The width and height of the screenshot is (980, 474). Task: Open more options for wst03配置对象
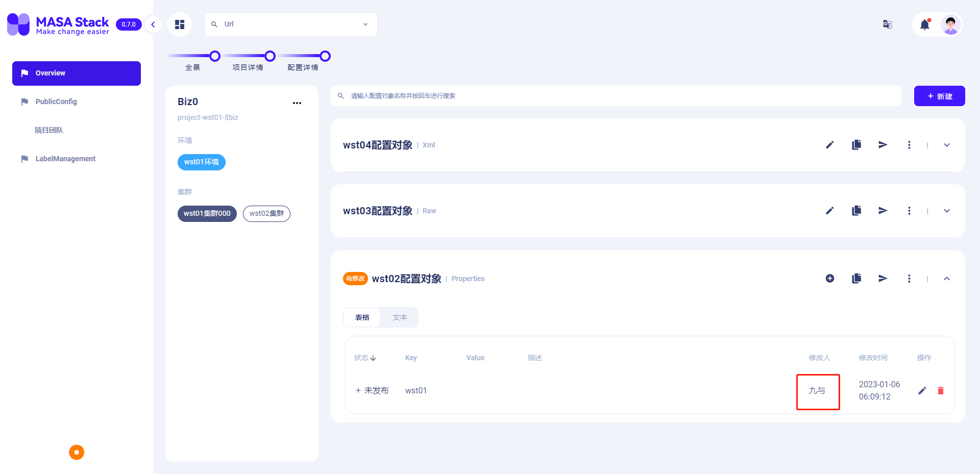pos(909,211)
